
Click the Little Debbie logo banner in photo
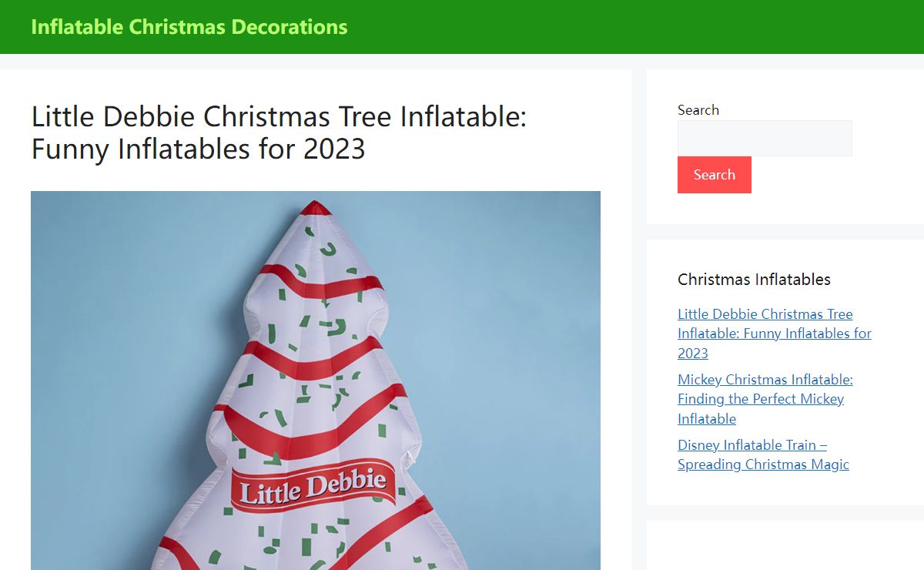[312, 487]
